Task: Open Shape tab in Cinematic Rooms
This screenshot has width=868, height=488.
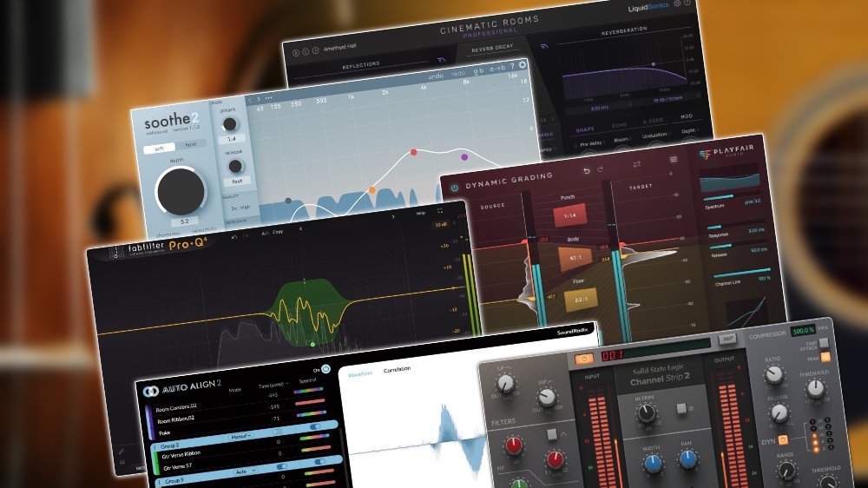Action: tap(585, 129)
